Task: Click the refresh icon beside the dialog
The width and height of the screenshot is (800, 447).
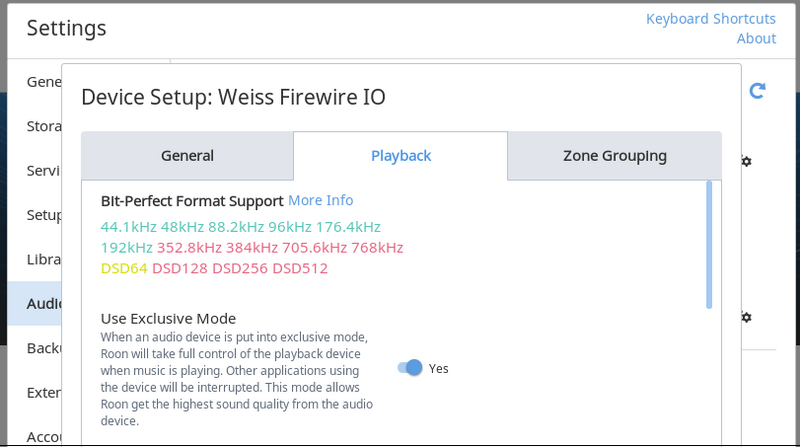Action: click(757, 92)
